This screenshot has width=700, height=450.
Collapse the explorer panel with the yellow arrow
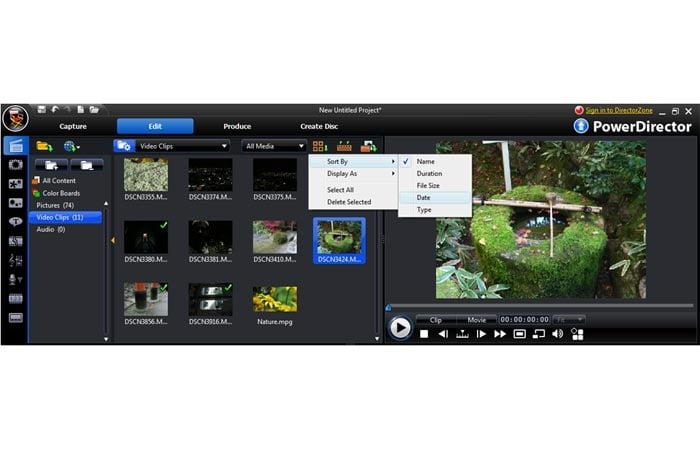pos(113,240)
